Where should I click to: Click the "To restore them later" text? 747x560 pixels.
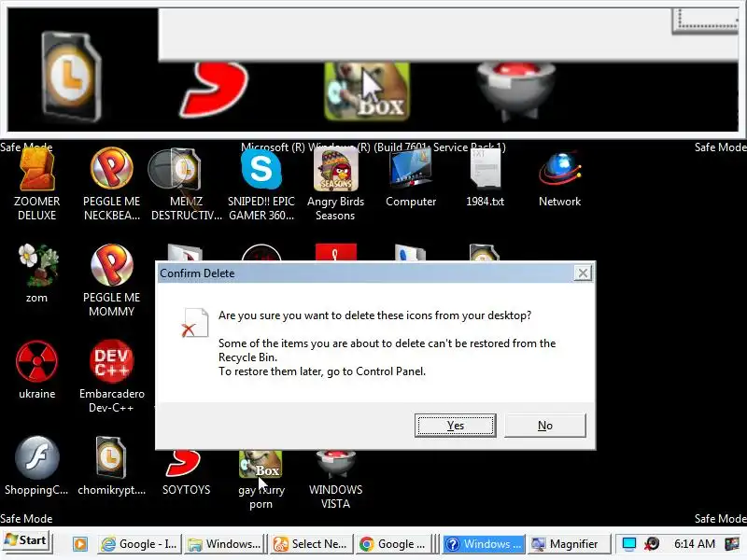click(x=322, y=371)
